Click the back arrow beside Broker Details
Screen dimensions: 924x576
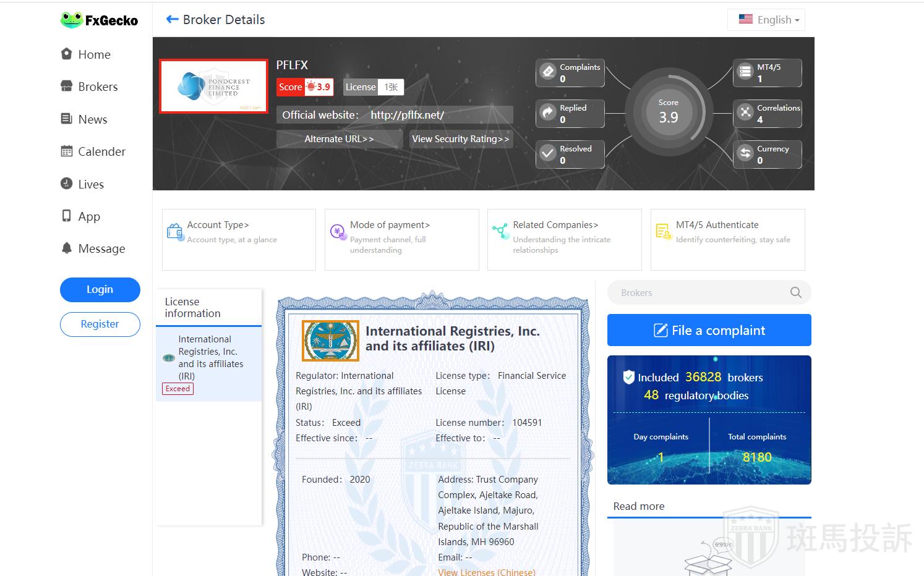pyautogui.click(x=172, y=20)
